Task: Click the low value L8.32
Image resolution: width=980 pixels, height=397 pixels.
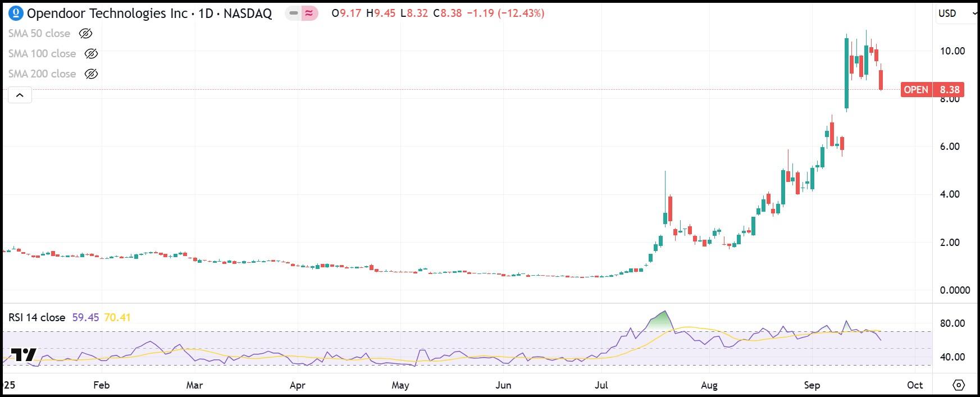Action: (413, 13)
